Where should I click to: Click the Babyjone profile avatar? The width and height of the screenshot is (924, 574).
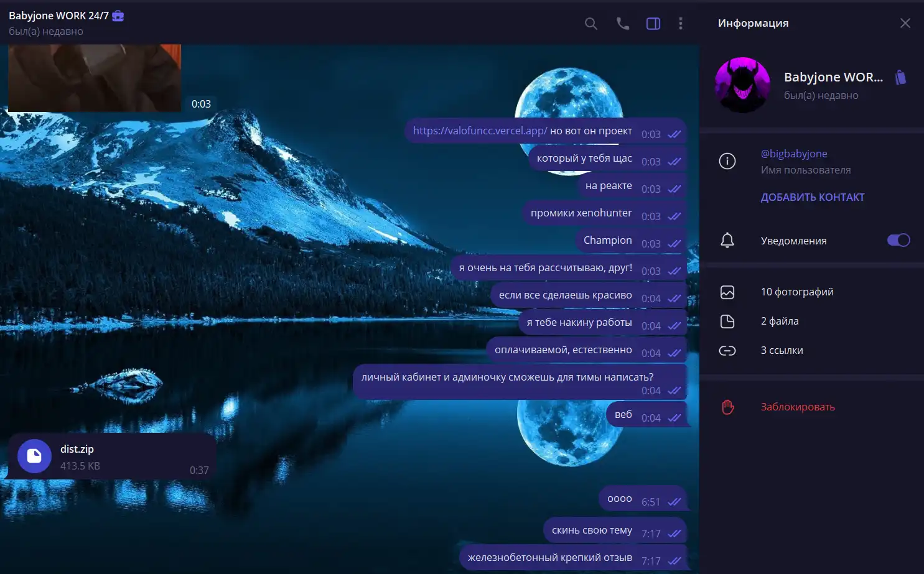(742, 85)
